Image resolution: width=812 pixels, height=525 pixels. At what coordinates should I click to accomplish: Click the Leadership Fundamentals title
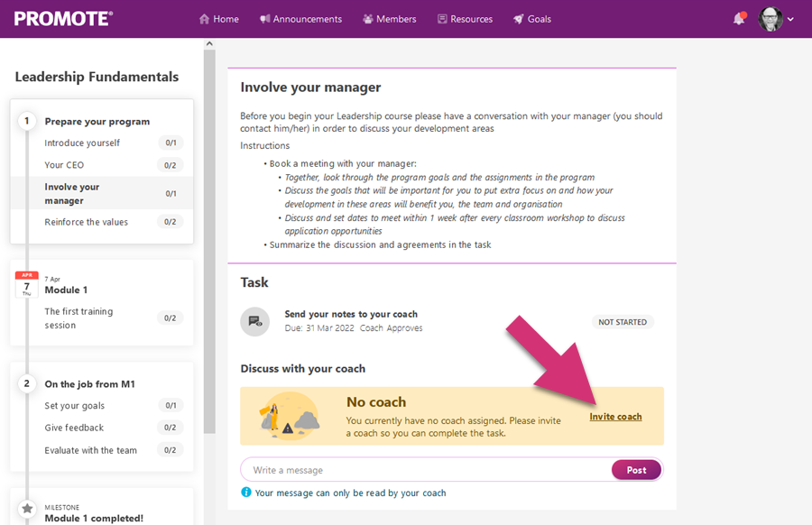click(97, 77)
